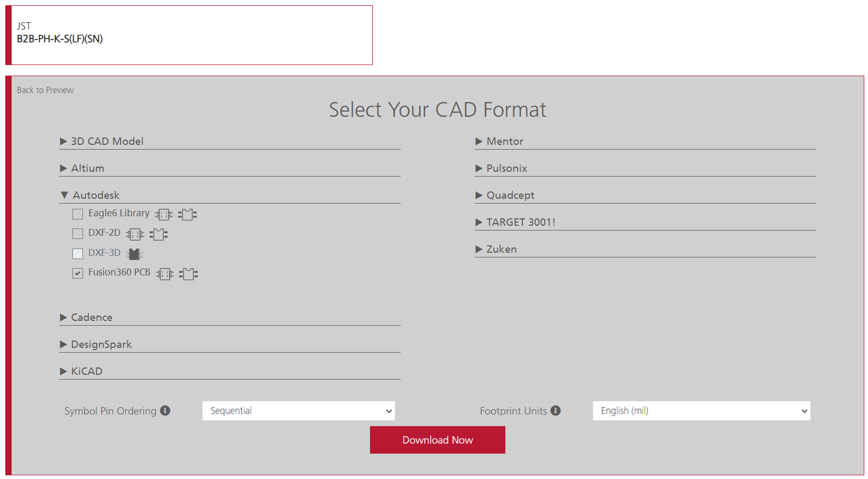Screen dimensions: 868x479
Task: Expand the 3D CAD Model section
Action: click(x=107, y=141)
